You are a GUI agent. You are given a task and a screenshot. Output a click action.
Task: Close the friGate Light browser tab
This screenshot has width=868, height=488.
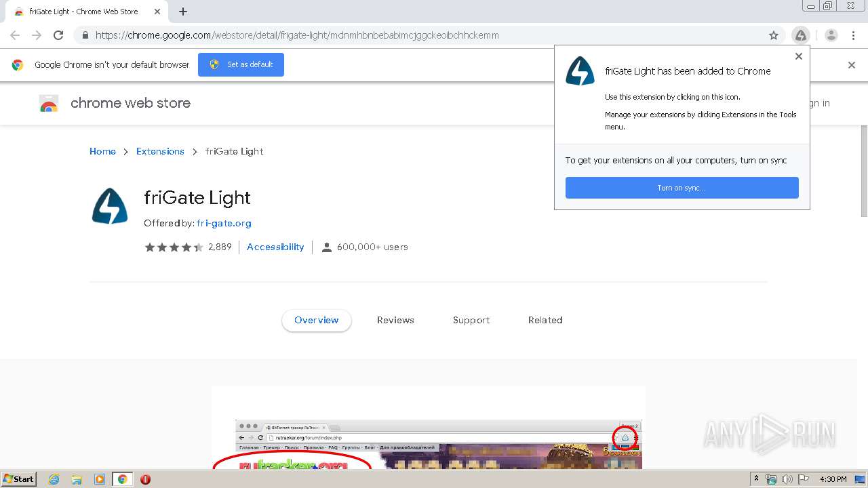point(157,12)
